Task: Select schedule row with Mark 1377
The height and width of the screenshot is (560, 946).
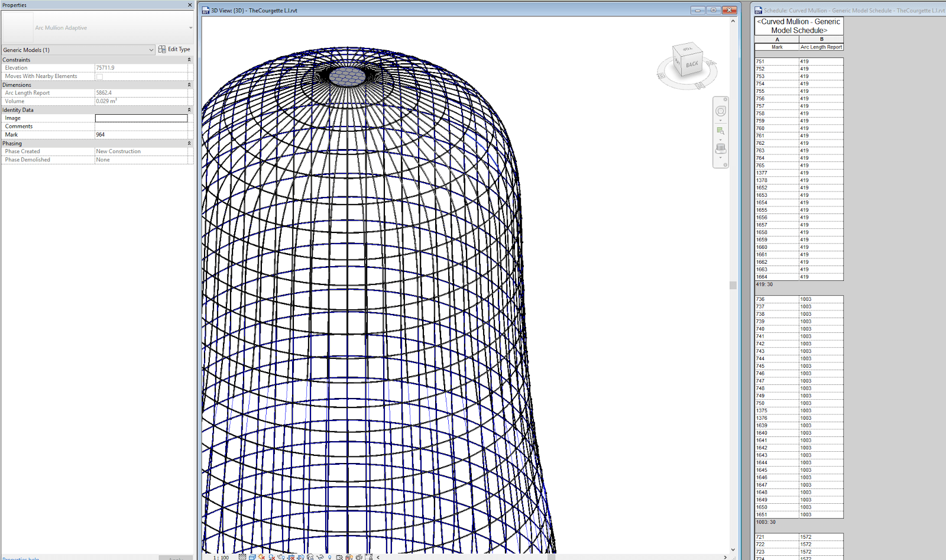Action: tap(799, 173)
